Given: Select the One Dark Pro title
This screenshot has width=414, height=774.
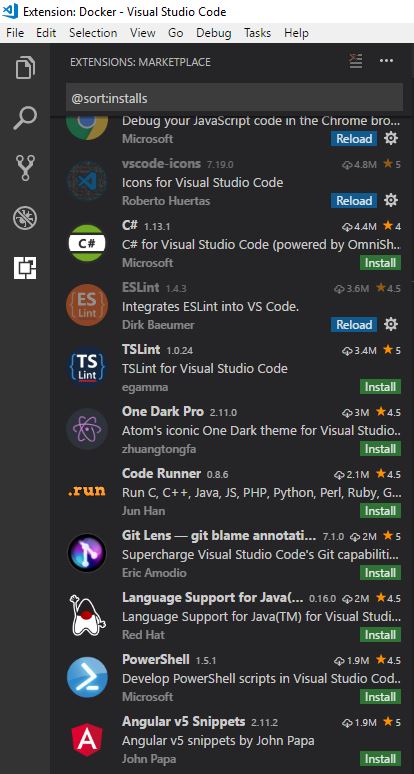Looking at the screenshot, I should point(163,411).
